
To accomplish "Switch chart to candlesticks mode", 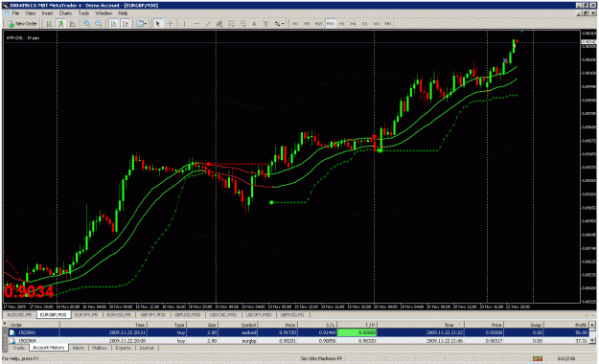I will tap(60, 24).
